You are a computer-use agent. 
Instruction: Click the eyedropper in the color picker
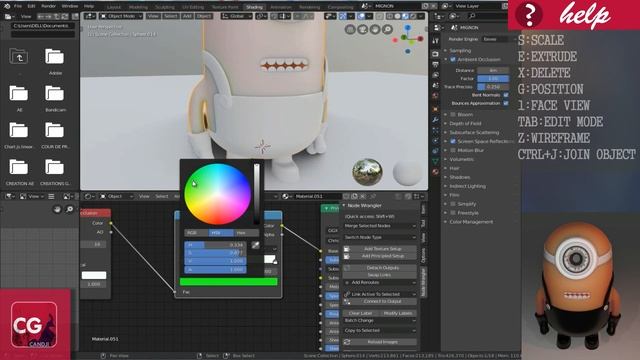point(256,245)
